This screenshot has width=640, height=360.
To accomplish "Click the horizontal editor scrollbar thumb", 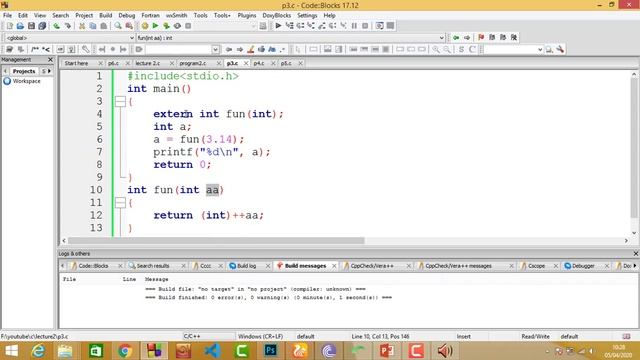I will pyautogui.click(x=216, y=241).
